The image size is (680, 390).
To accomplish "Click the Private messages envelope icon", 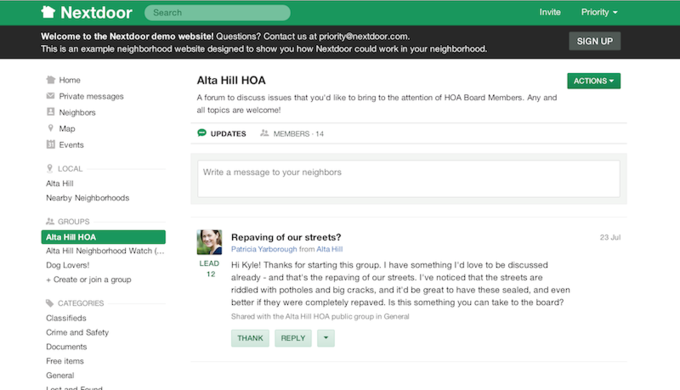I will click(51, 96).
